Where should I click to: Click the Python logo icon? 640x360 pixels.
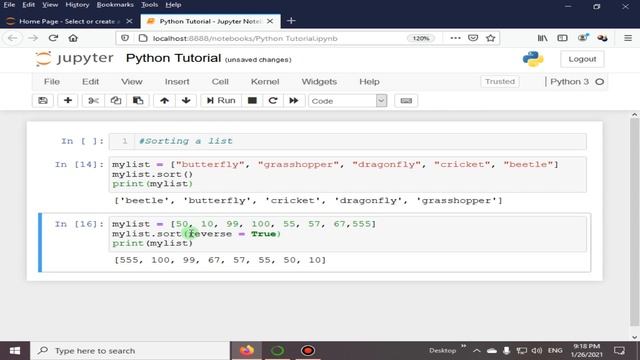533,59
